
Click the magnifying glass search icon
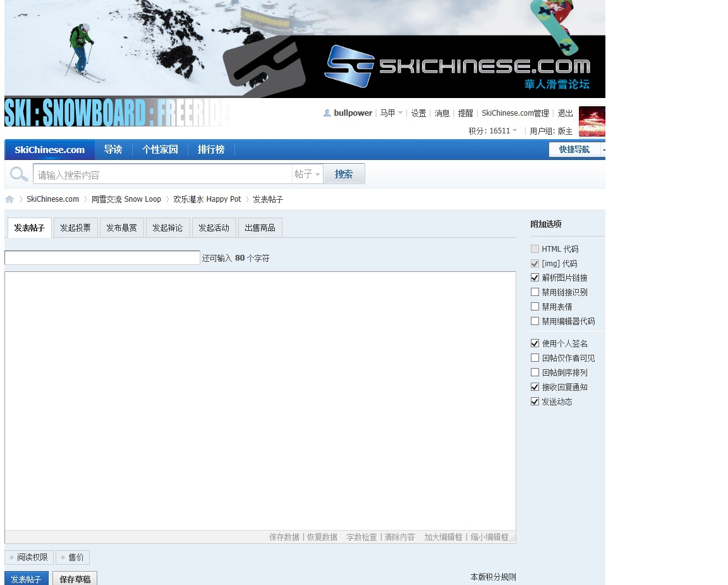coord(19,175)
